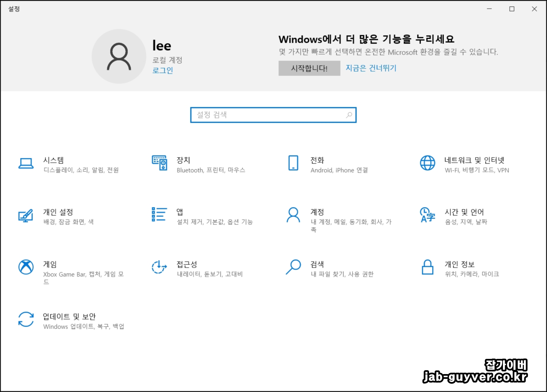Open the 게임 category title
This screenshot has width=547, height=392.
pos(50,264)
